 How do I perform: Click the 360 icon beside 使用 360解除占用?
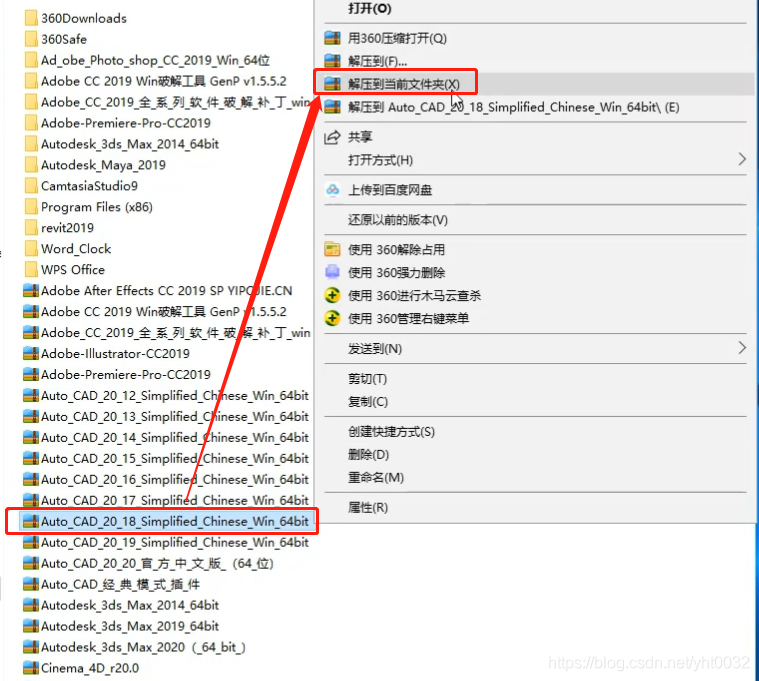click(332, 250)
